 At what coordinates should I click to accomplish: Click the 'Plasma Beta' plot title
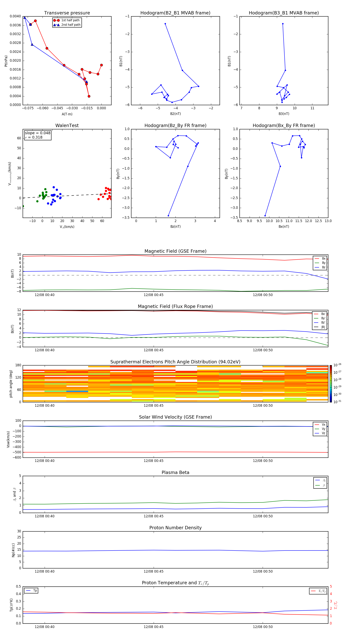click(x=175, y=472)
